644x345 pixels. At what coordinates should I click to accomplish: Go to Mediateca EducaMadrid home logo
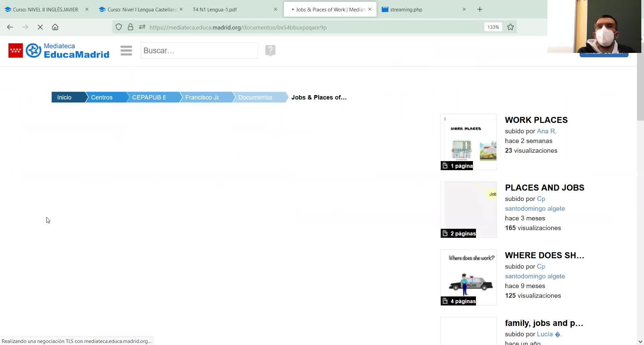click(67, 51)
